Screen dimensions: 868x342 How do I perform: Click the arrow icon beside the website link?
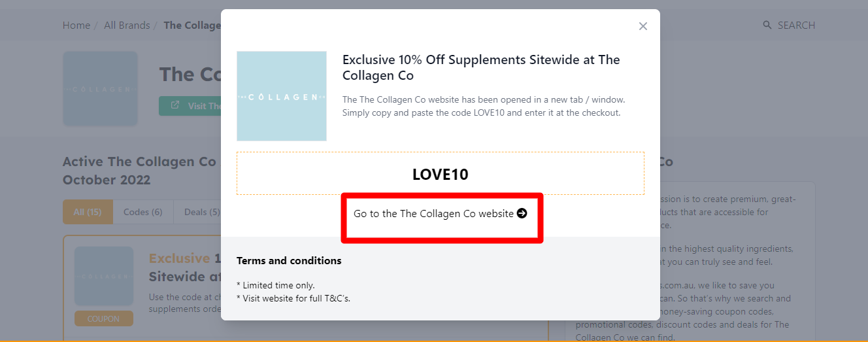click(x=522, y=213)
